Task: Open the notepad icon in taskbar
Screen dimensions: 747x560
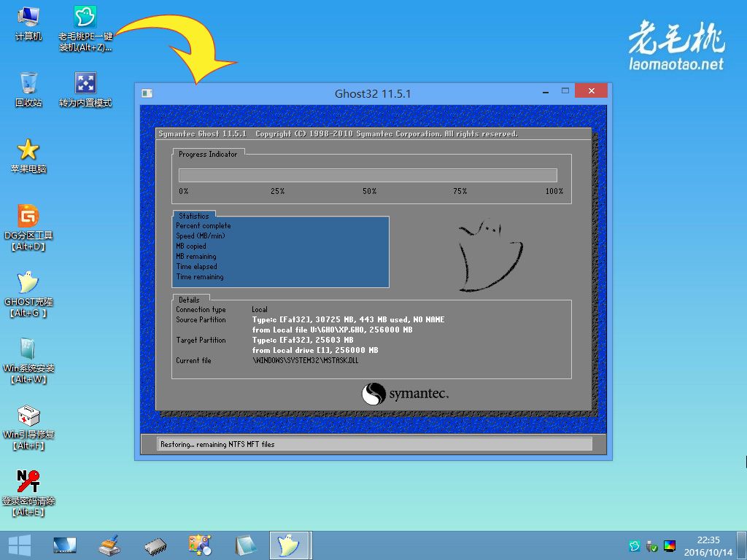Action: coord(245,545)
